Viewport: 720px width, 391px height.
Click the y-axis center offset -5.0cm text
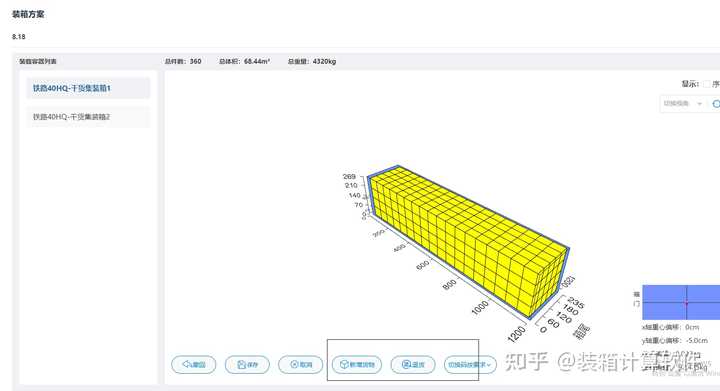(x=675, y=341)
